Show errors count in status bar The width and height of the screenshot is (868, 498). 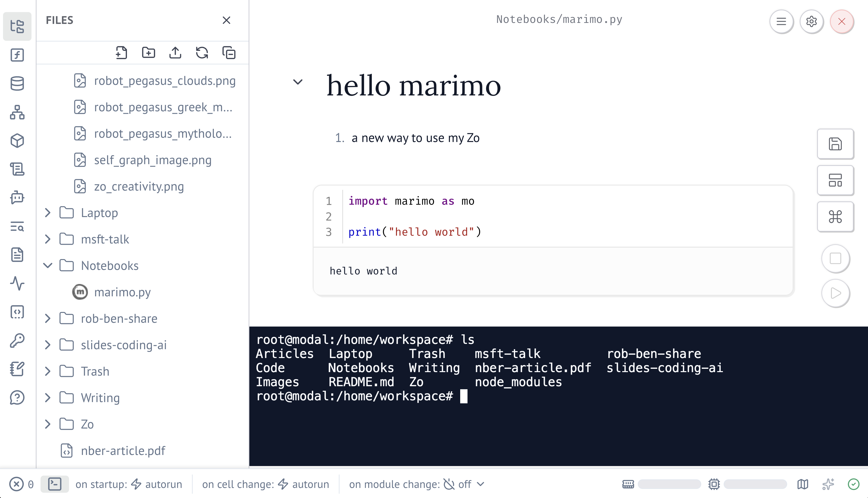click(22, 484)
